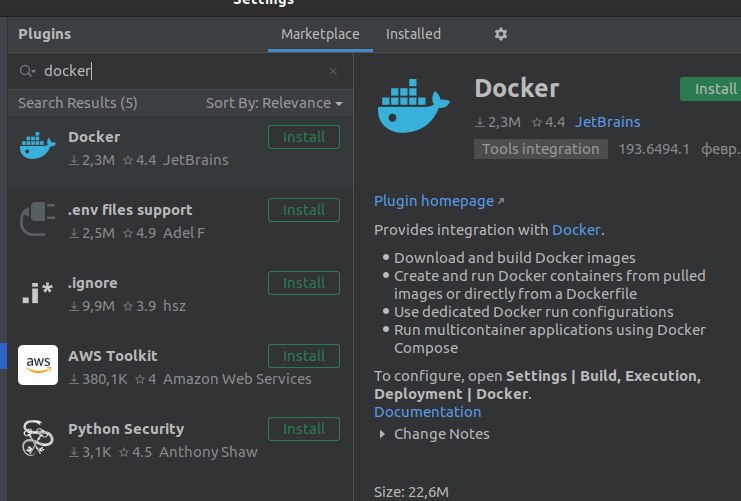
Task: Click the Plugins heading label
Action: click(44, 34)
